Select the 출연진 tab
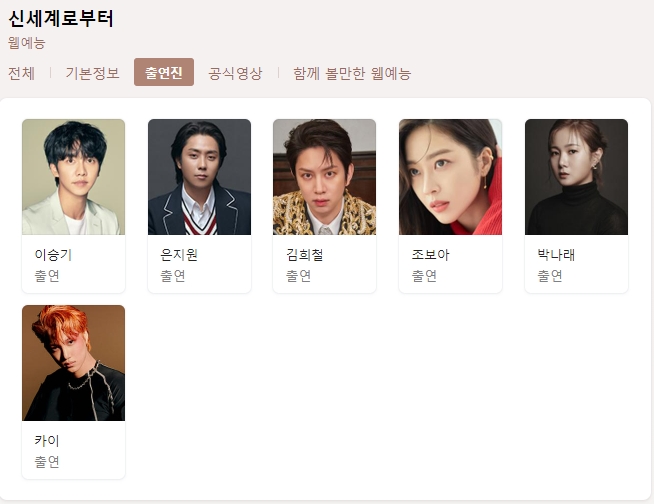 tap(164, 72)
